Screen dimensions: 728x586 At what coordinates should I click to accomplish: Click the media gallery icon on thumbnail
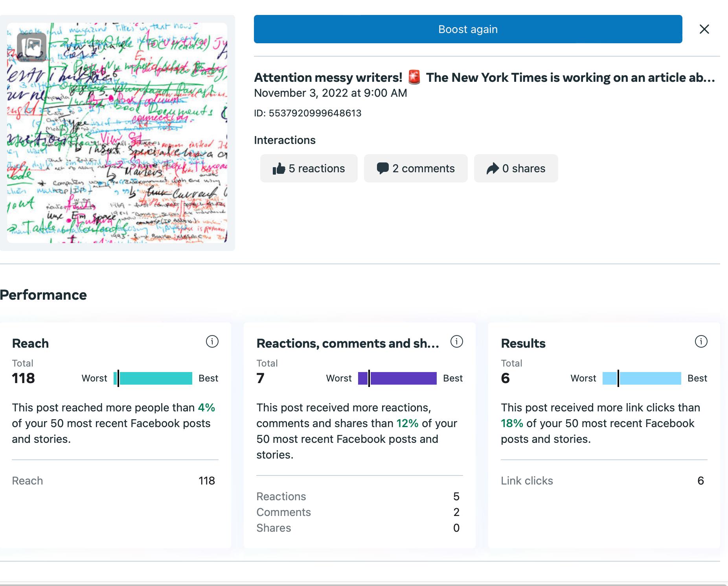[32, 47]
